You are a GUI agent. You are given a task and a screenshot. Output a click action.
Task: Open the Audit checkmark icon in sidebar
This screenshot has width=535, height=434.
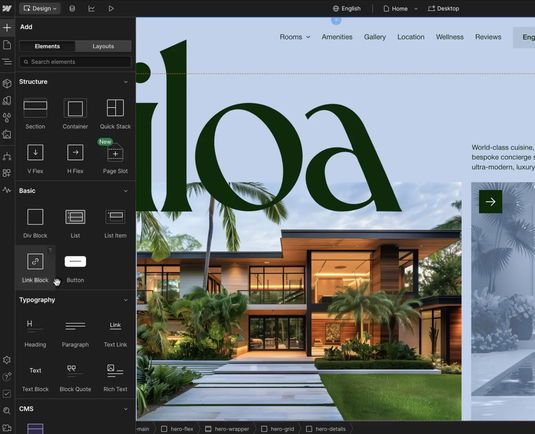(7, 394)
